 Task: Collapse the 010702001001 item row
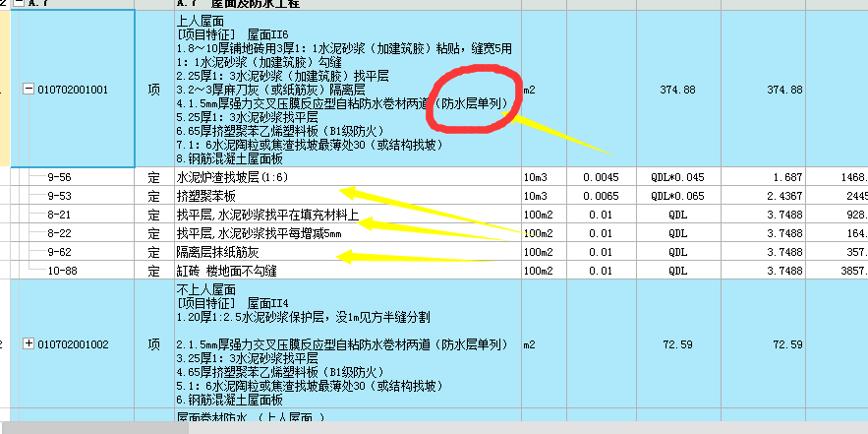[x=29, y=89]
